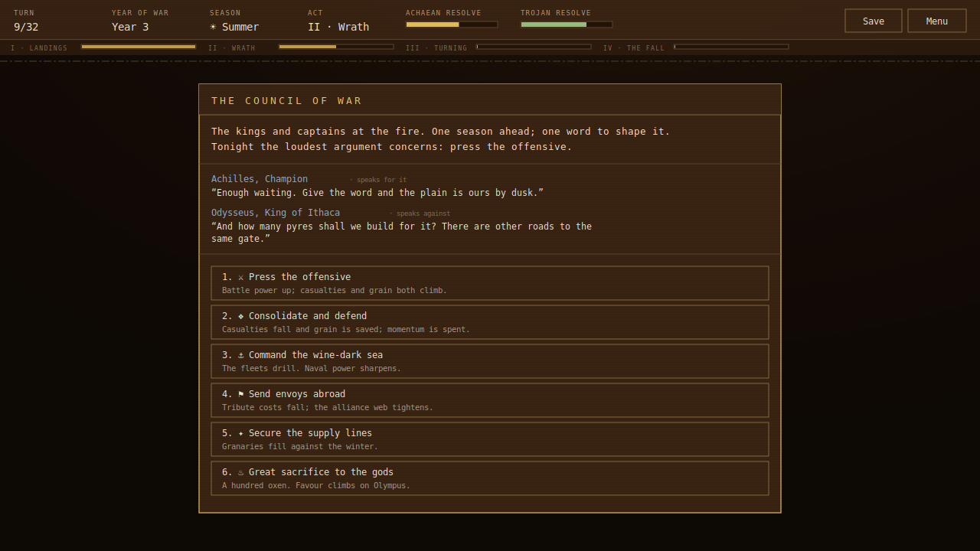Click the anchor icon beside Command the wine-dark sea
Screen dimensions: 980x551
(240, 355)
